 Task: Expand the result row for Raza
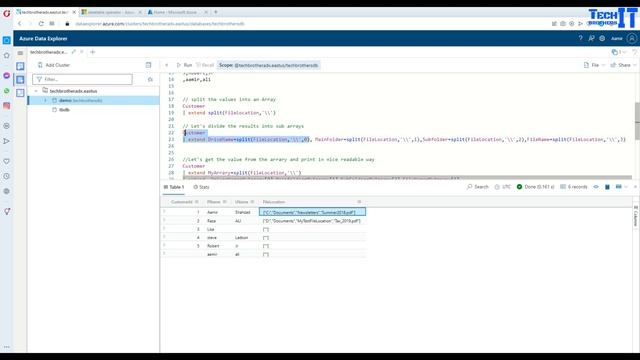pyautogui.click(x=164, y=220)
